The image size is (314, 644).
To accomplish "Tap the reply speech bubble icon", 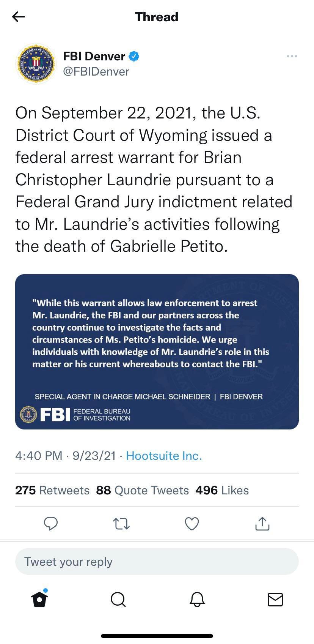I will 51,524.
